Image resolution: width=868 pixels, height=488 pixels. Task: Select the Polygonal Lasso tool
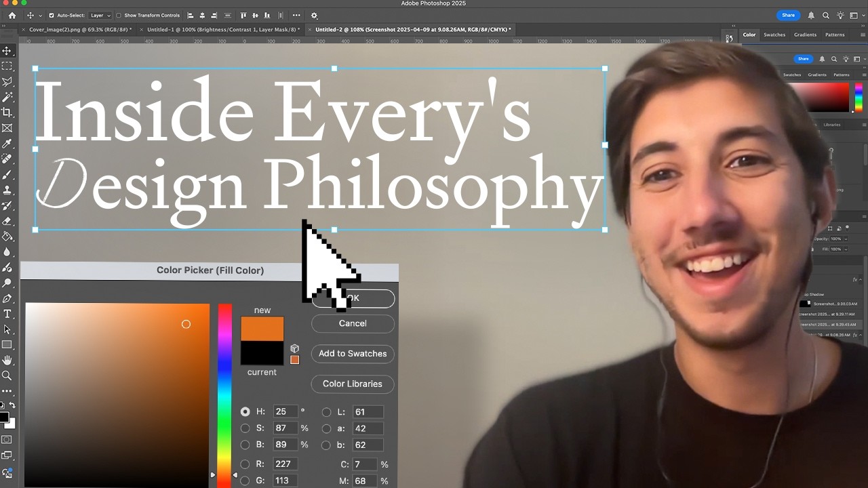(7, 82)
